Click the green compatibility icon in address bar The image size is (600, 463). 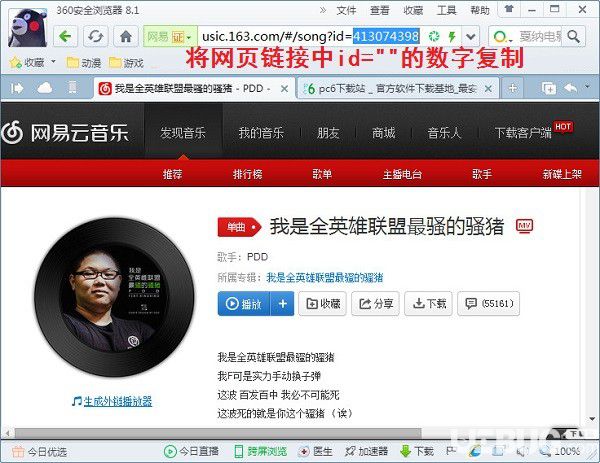coord(434,37)
